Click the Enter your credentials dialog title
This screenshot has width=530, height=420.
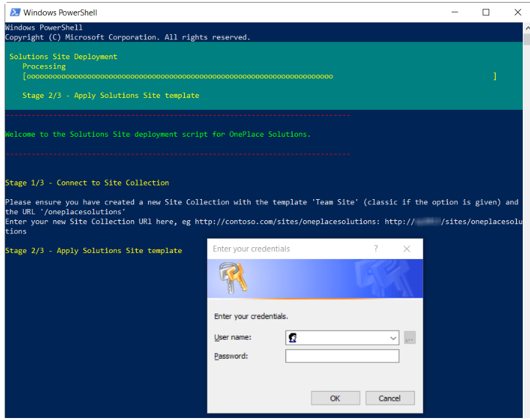click(251, 248)
